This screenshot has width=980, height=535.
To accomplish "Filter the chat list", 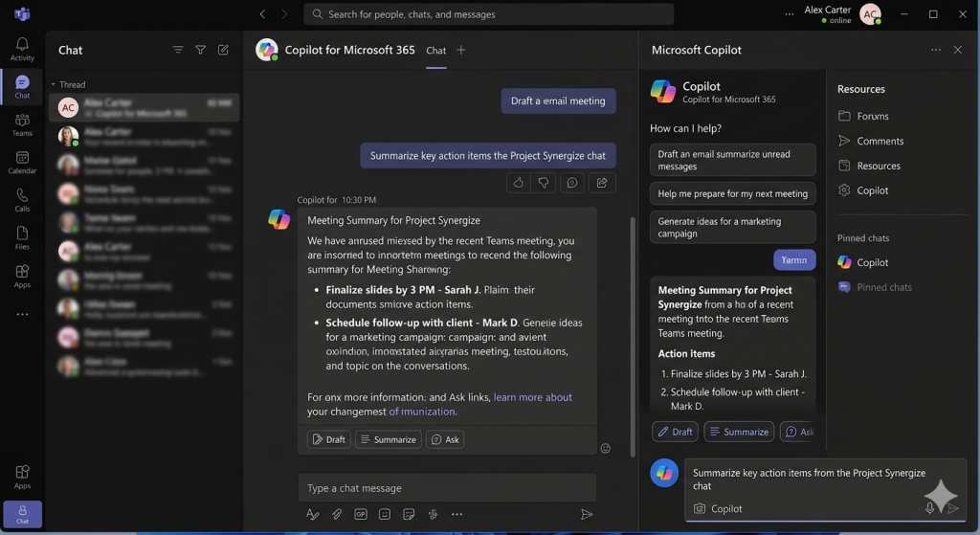I will click(201, 50).
